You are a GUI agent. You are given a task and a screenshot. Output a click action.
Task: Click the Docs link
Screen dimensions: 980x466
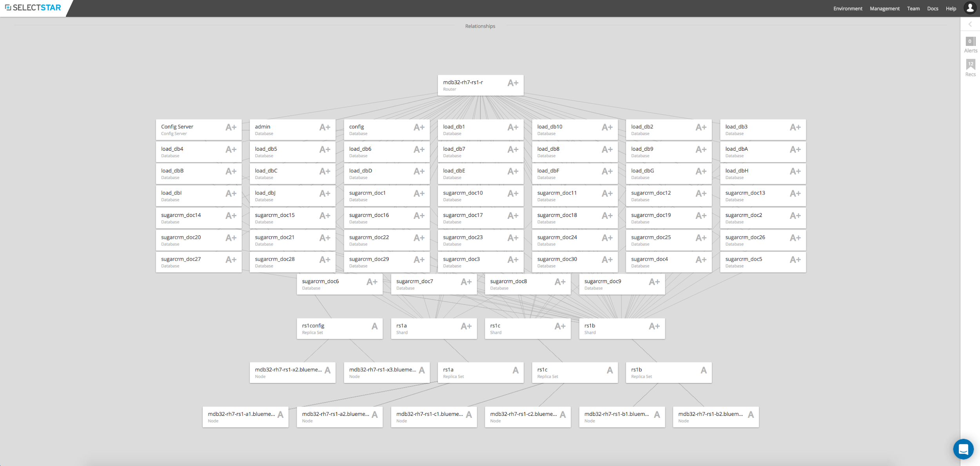pyautogui.click(x=933, y=9)
